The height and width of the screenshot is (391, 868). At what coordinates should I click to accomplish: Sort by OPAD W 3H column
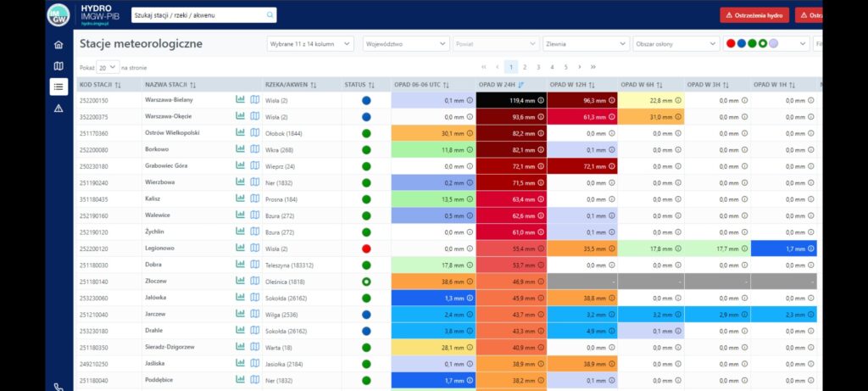(726, 85)
